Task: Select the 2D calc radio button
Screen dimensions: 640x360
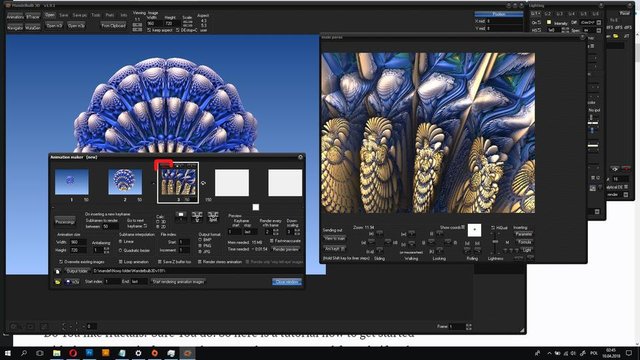Action: click(158, 227)
